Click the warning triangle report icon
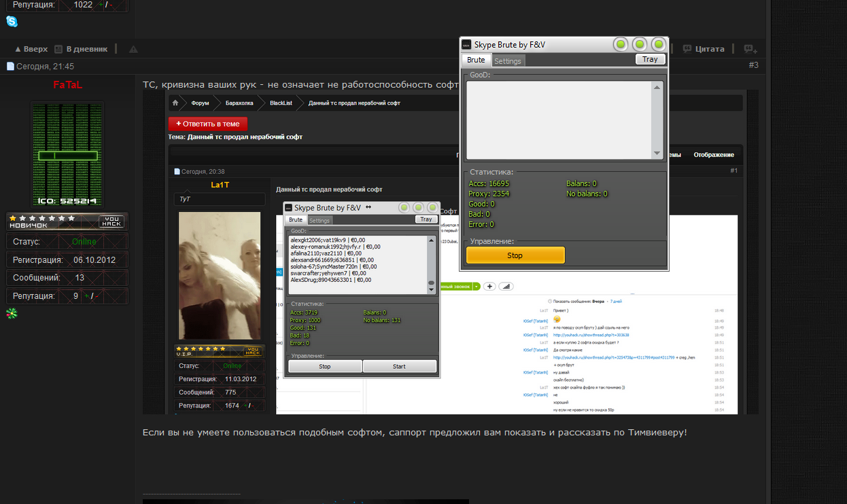The height and width of the screenshot is (504, 847). [x=134, y=49]
